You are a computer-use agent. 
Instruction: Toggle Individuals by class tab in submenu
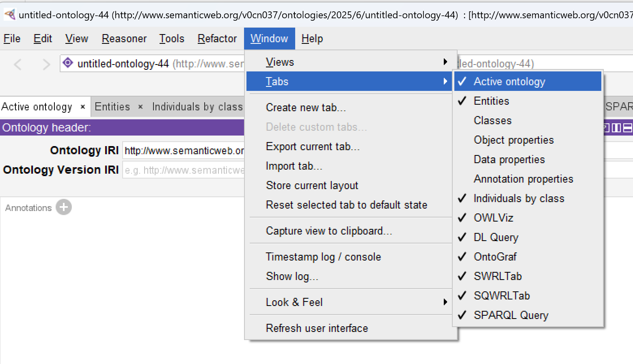coord(528,198)
